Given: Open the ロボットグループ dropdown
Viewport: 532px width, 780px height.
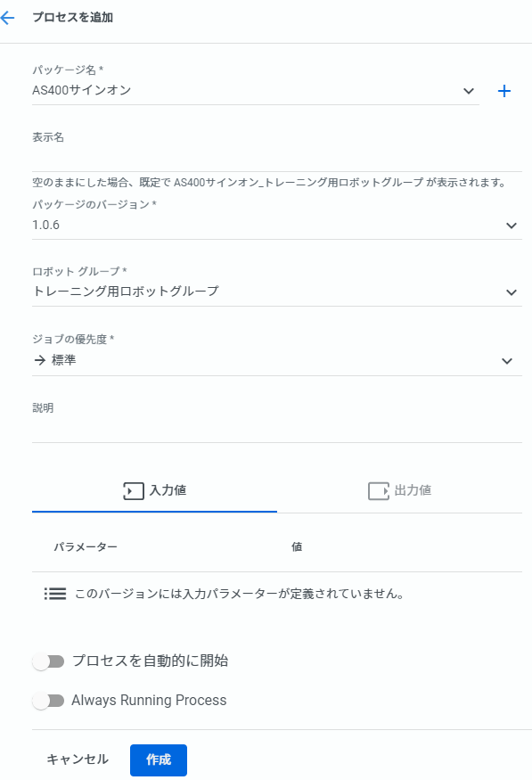Looking at the screenshot, I should click(512, 291).
